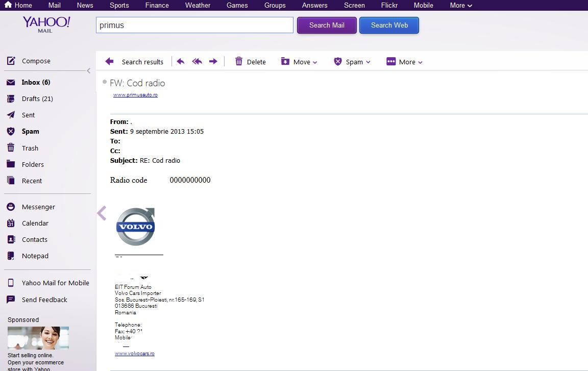Viewport: 588px width, 371px height.
Task: Click the Sent paper plane icon
Action: pos(11,115)
